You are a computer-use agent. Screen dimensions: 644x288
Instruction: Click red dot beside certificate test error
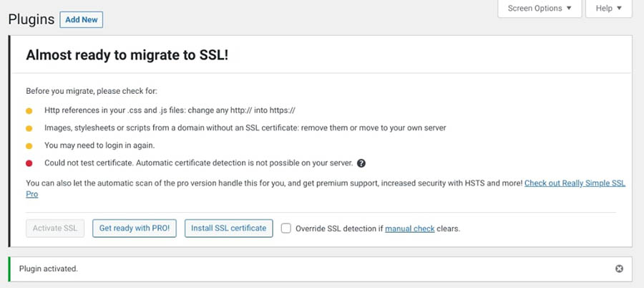(29, 163)
